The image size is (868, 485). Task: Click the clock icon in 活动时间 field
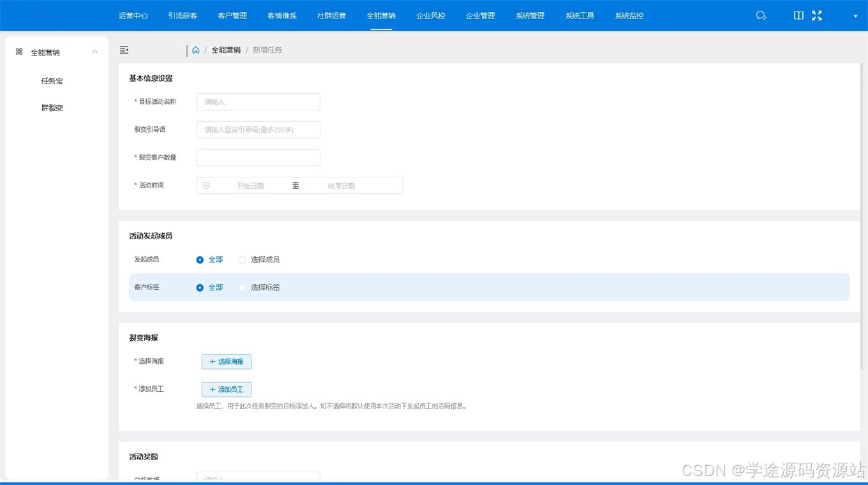tap(206, 186)
